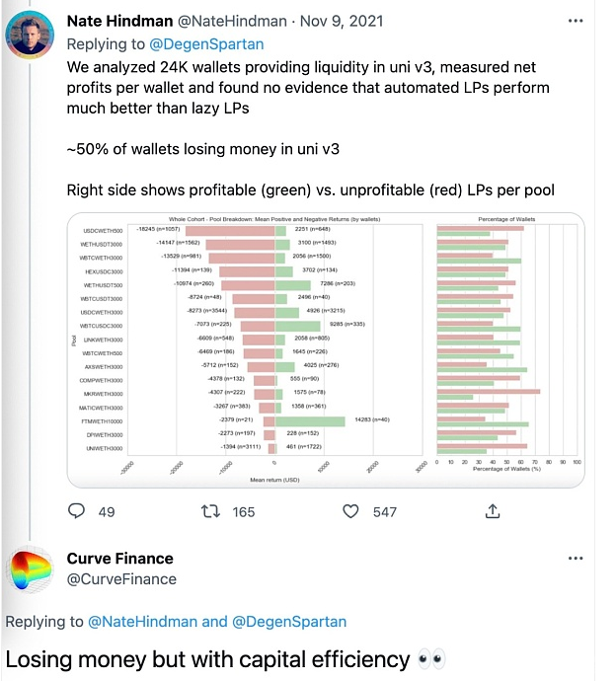The height and width of the screenshot is (681, 616).
Task: Click the retweet arrows icon
Action: pyautogui.click(x=210, y=511)
